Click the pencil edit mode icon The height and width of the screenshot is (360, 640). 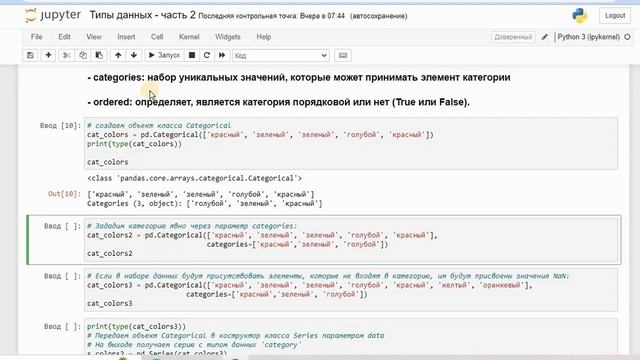(x=544, y=37)
